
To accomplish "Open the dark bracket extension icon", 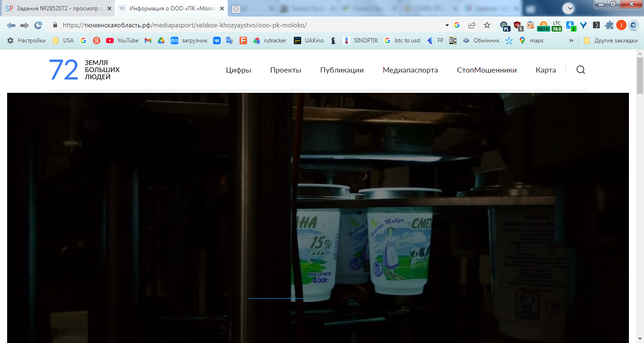I will (596, 25).
